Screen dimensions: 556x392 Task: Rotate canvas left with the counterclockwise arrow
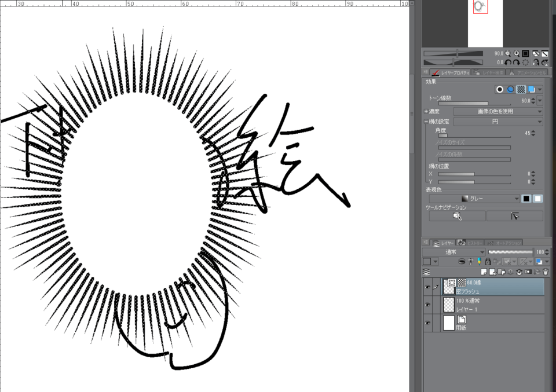tap(508, 62)
